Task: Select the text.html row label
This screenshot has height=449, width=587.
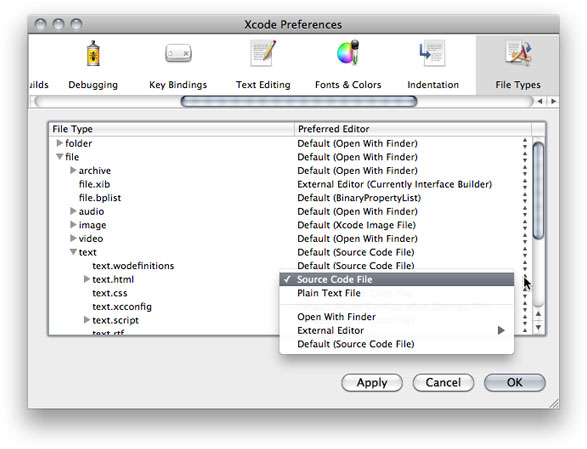Action: point(113,279)
